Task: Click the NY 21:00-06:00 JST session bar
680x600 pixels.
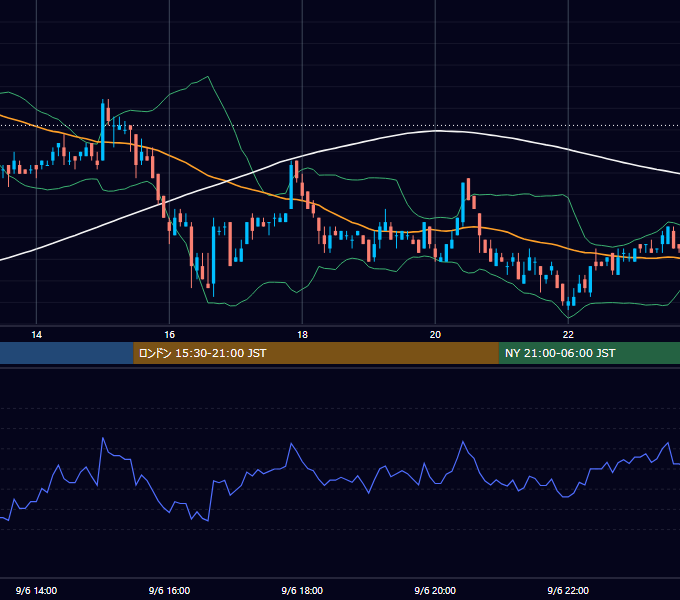Action: pos(589,353)
